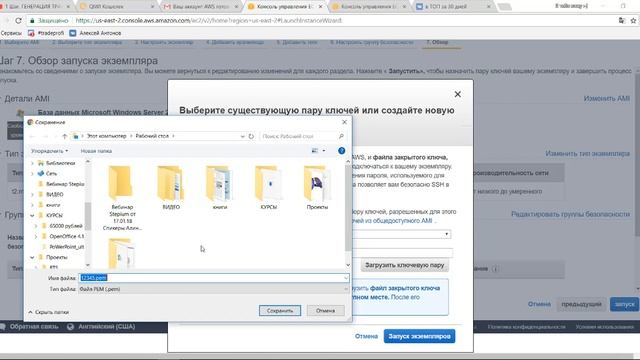Image resolution: width=640 pixels, height=360 pixels.
Task: Open wizard step 6 security group tab
Action: [x=372, y=42]
